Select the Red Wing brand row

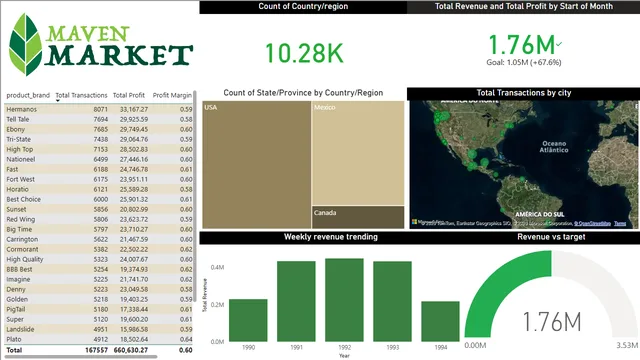coord(99,220)
